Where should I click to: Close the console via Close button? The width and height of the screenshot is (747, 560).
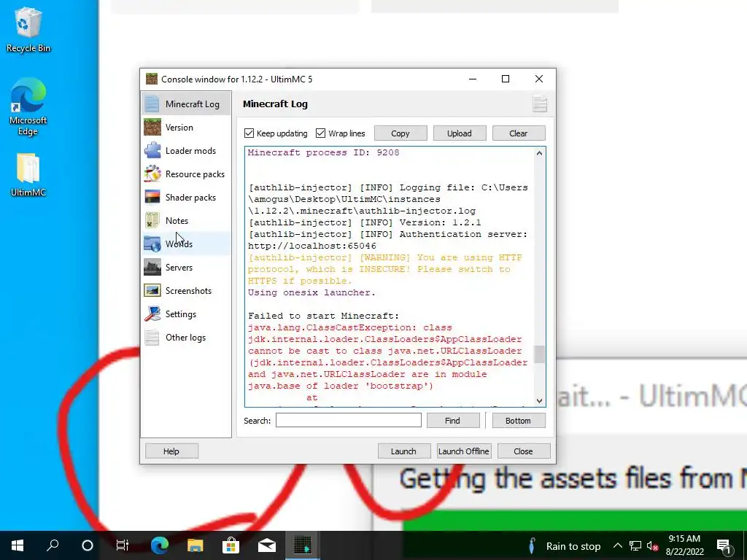click(x=524, y=451)
